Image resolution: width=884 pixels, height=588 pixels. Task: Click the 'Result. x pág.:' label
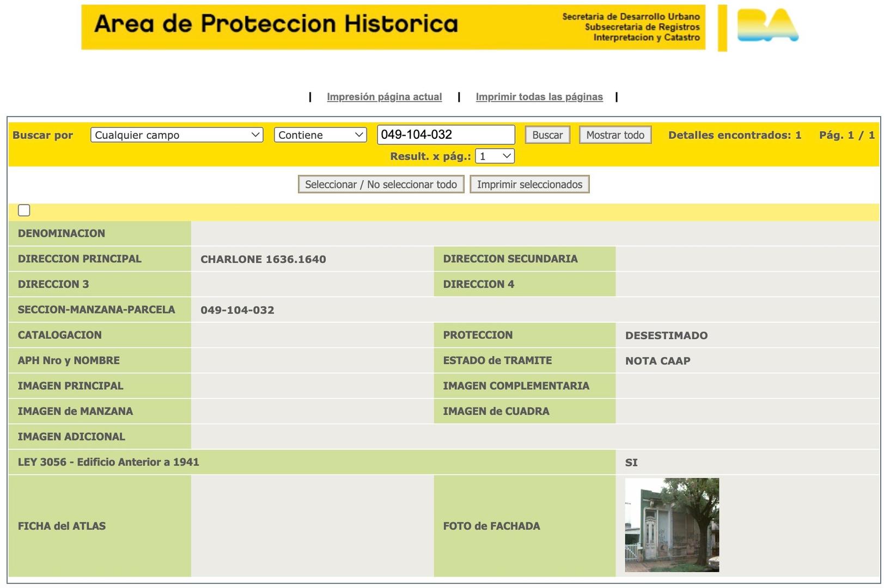coord(430,156)
